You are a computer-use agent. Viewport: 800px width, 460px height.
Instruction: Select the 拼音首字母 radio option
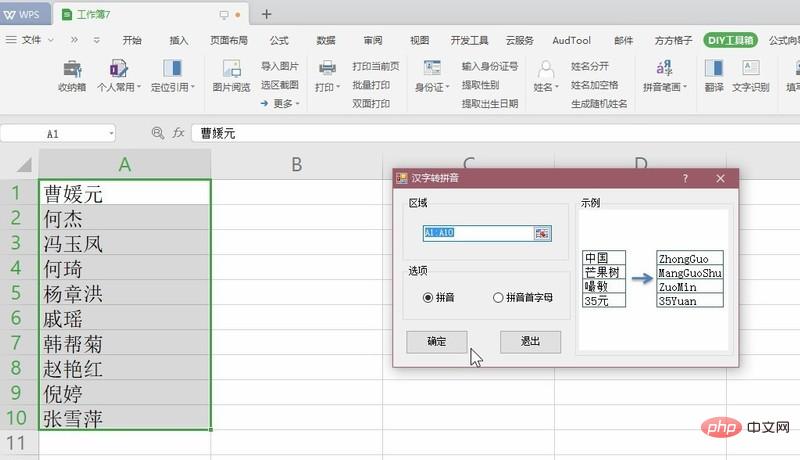coord(498,297)
